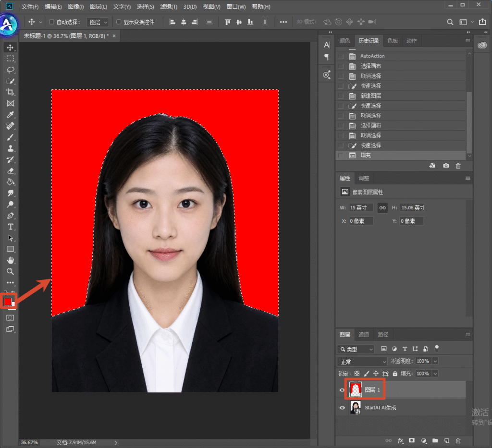Image resolution: width=492 pixels, height=448 pixels.
Task: Add a layer mask icon
Action: point(412,441)
